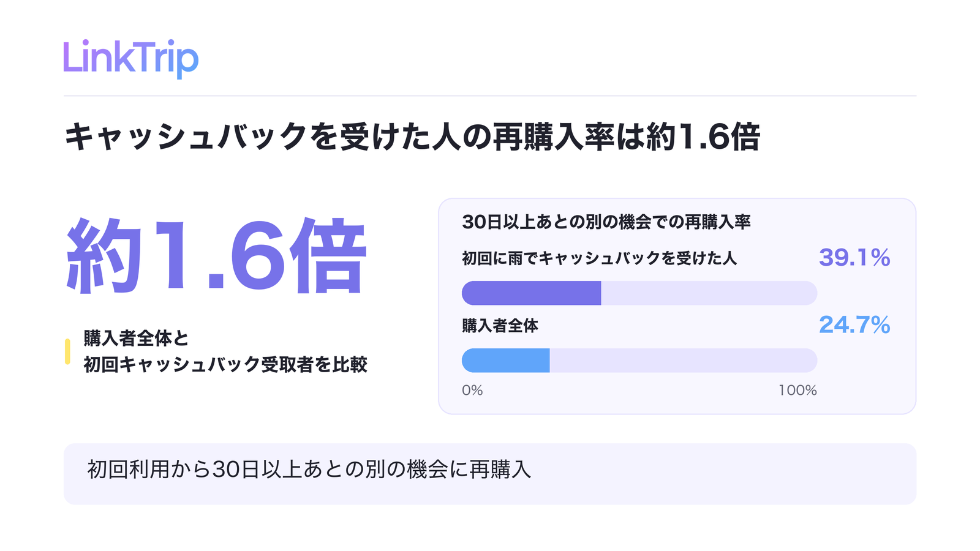980x551 pixels.
Task: Click the 0% axis label
Action: pyautogui.click(x=472, y=391)
